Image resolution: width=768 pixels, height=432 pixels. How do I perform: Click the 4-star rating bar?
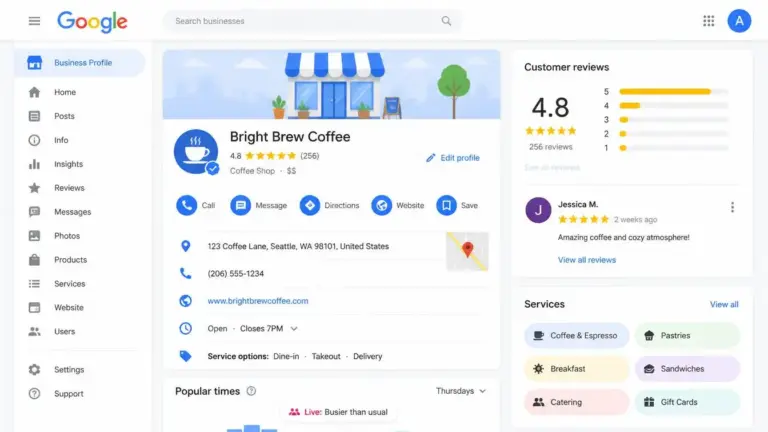pyautogui.click(x=673, y=105)
